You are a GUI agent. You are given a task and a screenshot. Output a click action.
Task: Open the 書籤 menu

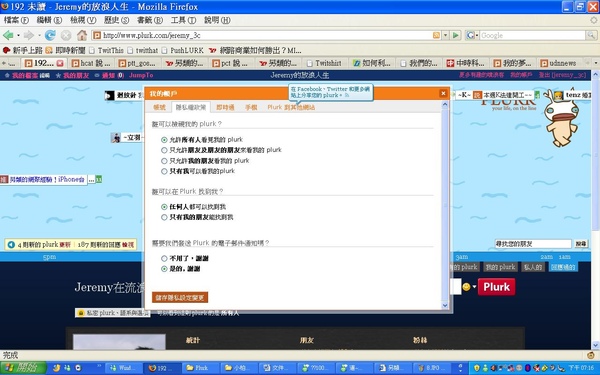point(150,20)
